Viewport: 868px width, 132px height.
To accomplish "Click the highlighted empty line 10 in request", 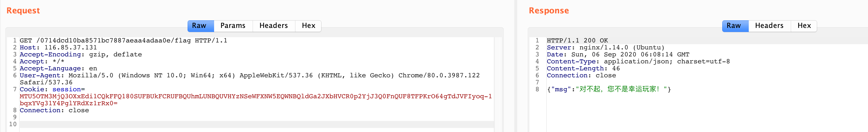I will (x=256, y=124).
